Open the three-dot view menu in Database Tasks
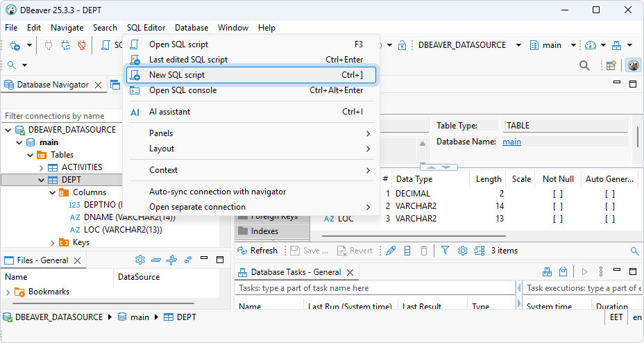Viewport: 644px width, 343px height. (601, 271)
